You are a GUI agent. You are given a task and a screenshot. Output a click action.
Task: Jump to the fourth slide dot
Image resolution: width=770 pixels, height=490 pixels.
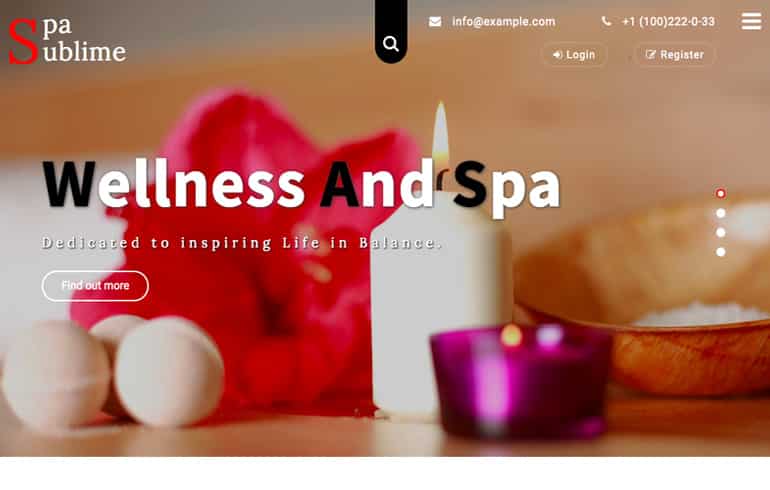720,252
